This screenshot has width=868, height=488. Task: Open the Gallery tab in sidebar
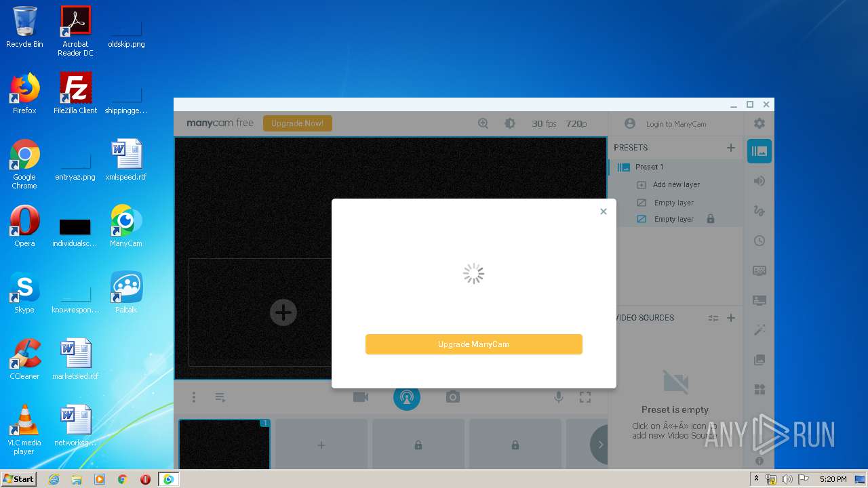point(759,360)
